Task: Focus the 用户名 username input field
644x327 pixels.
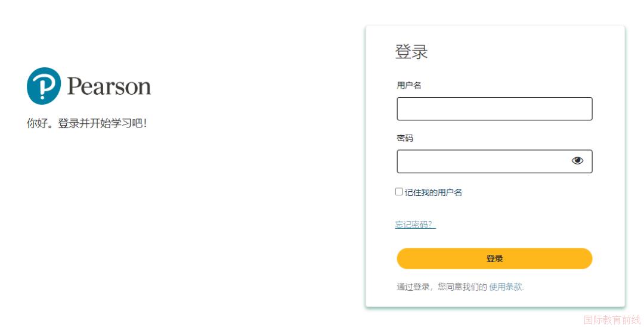Action: pyautogui.click(x=494, y=109)
